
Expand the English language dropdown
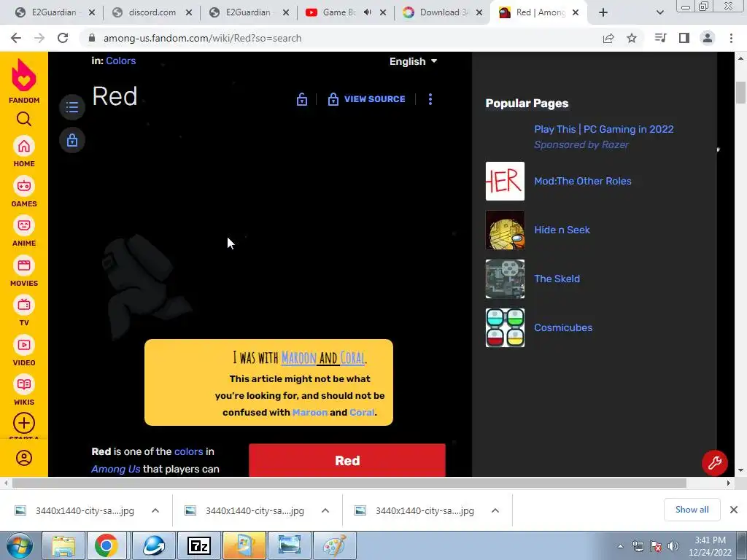point(413,61)
